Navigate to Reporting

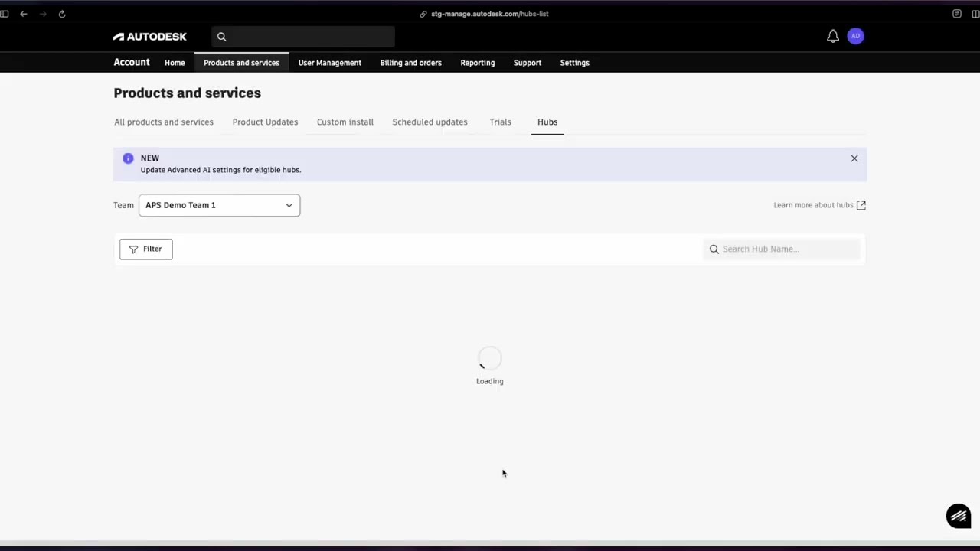coord(478,63)
